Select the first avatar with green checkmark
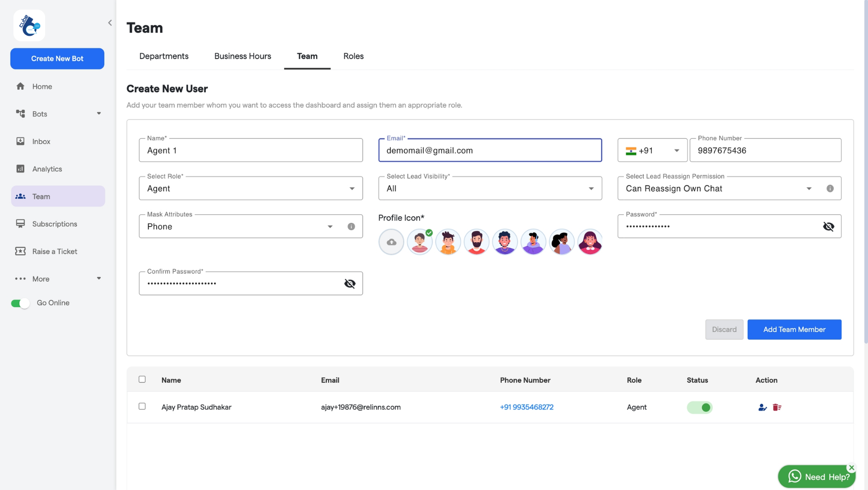The width and height of the screenshot is (868, 490). tap(420, 242)
